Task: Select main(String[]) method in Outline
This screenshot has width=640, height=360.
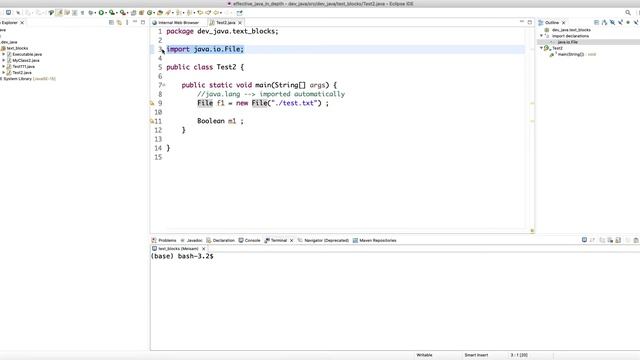Action: (571, 54)
